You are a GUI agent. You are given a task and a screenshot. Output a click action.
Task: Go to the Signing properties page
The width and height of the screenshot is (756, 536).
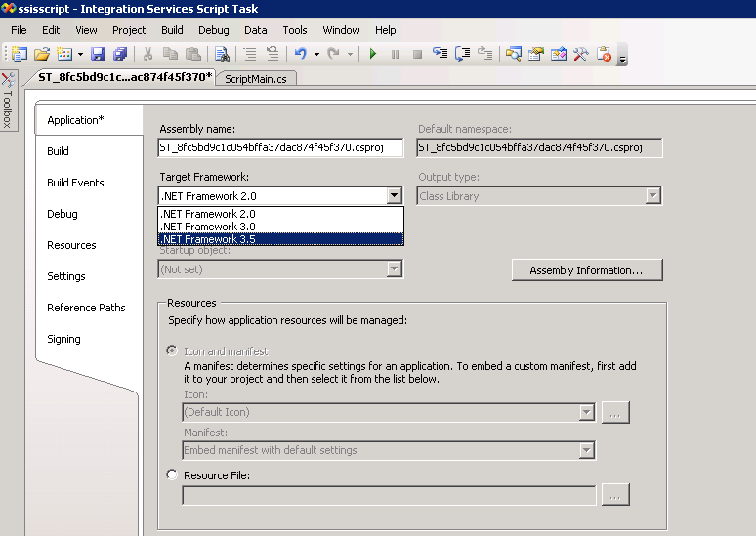click(63, 339)
